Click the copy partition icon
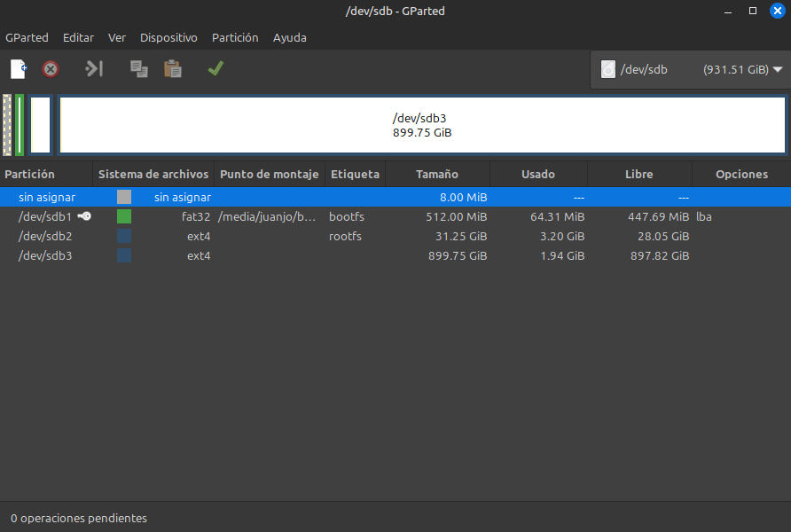 pyautogui.click(x=138, y=68)
